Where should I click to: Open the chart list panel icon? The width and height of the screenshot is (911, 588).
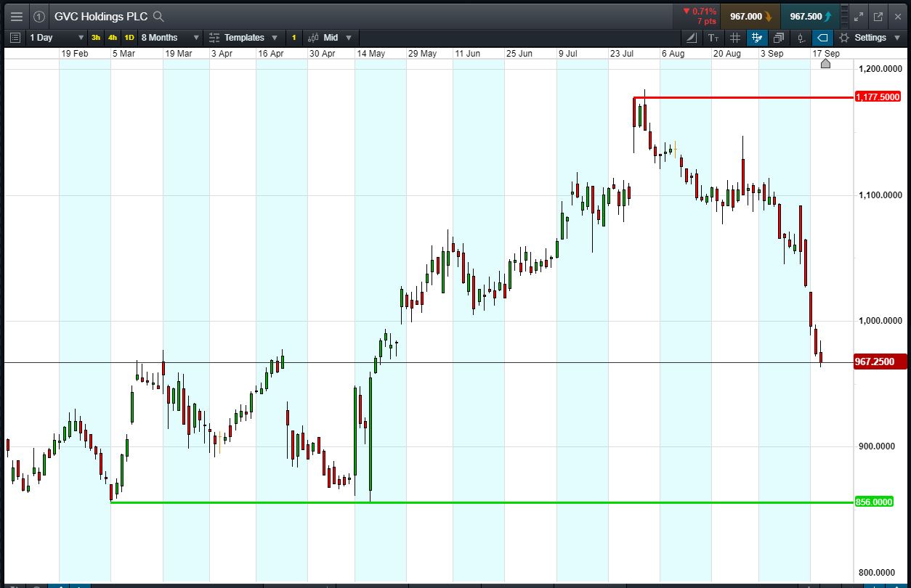click(15, 38)
